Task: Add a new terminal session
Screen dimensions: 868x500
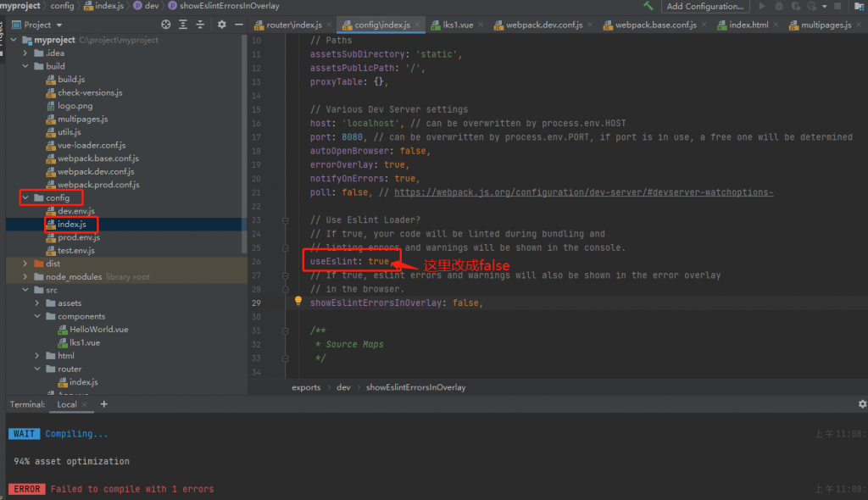Action: pyautogui.click(x=103, y=404)
